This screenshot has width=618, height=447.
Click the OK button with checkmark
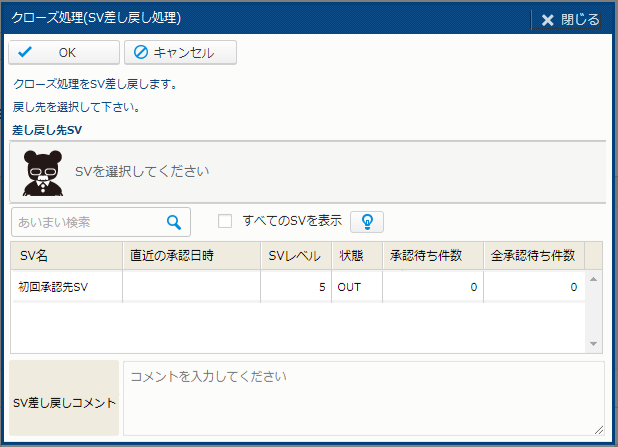[x=64, y=52]
